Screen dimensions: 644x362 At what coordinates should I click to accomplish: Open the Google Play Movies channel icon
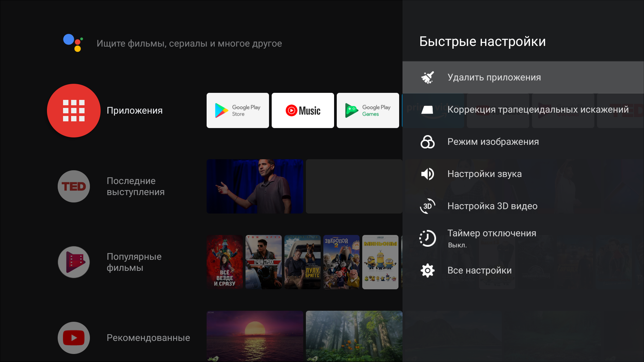point(73,262)
